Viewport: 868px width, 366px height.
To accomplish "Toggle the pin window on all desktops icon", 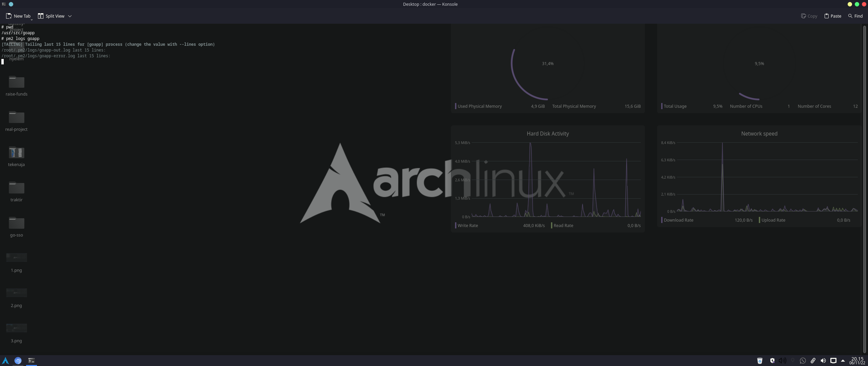I will pyautogui.click(x=11, y=4).
